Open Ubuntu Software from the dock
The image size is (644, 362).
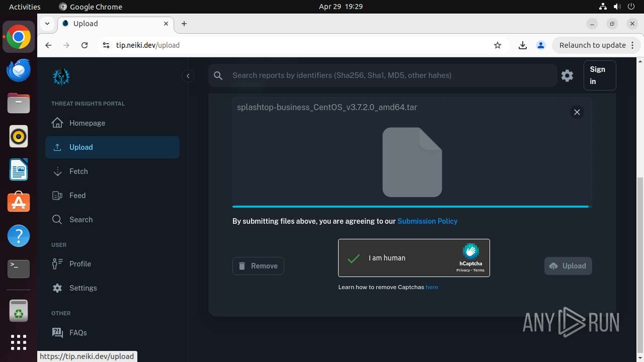point(19,203)
